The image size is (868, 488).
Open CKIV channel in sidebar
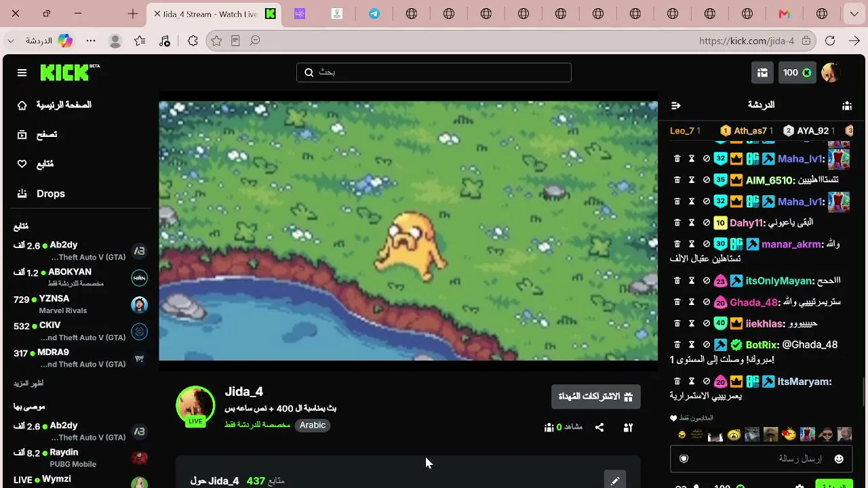[x=80, y=331]
